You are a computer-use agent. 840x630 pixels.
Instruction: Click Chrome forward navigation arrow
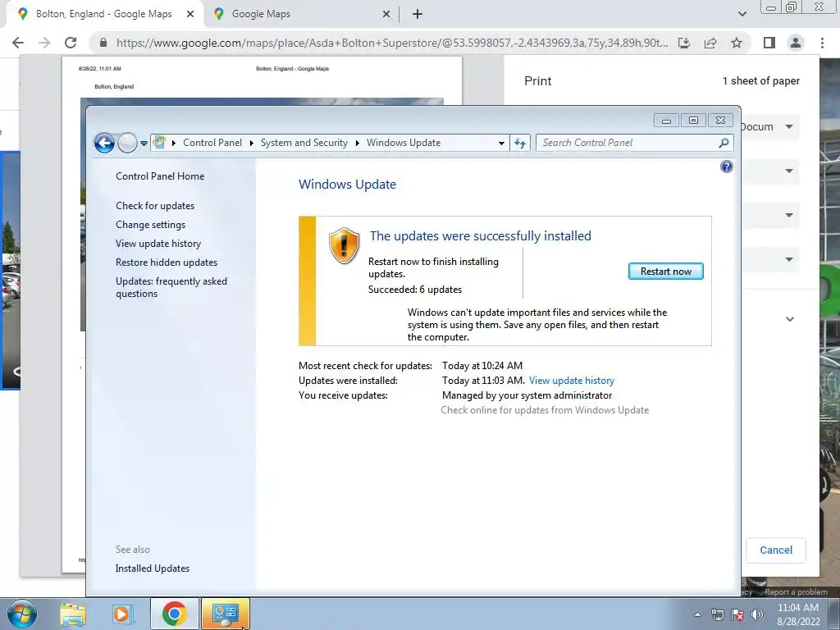coord(44,43)
